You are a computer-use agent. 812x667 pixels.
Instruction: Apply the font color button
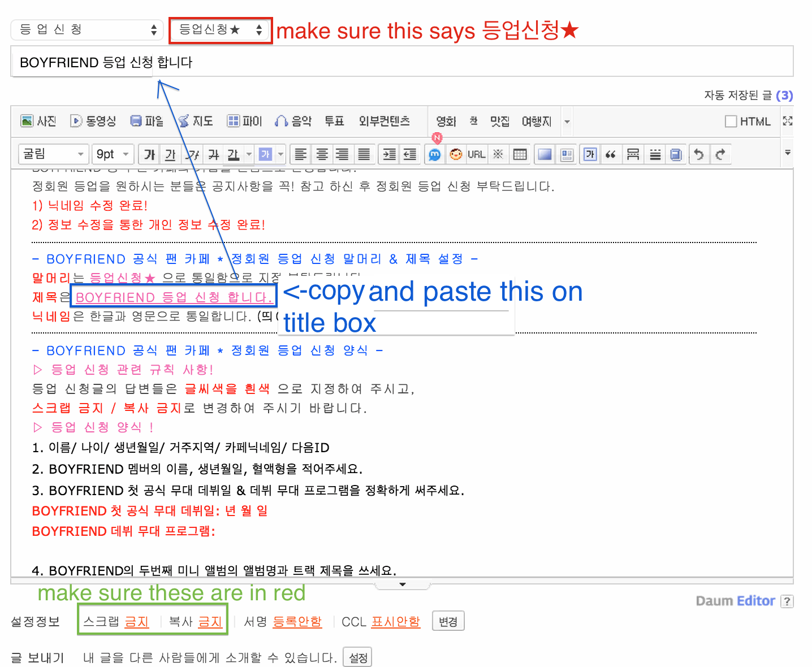click(233, 154)
